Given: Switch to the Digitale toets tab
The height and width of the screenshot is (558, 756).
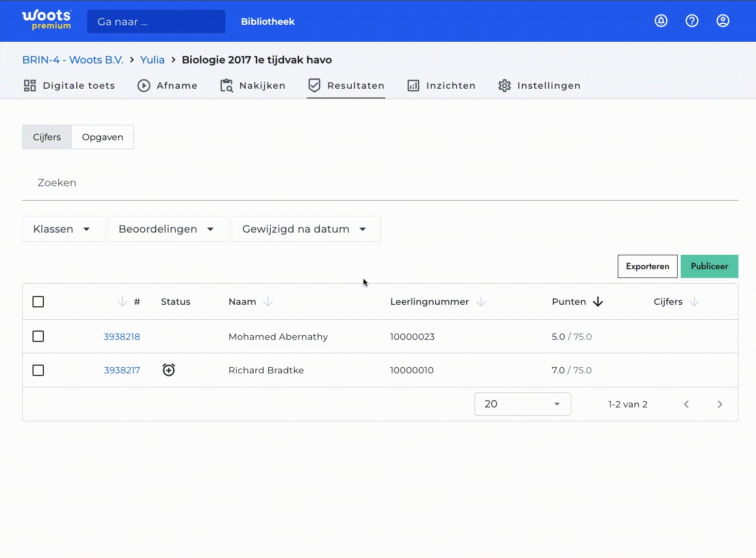Looking at the screenshot, I should pos(69,86).
